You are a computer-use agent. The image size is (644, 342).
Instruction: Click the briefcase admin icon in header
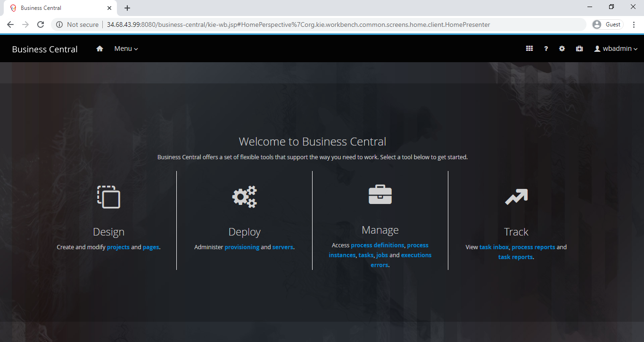coord(579,49)
